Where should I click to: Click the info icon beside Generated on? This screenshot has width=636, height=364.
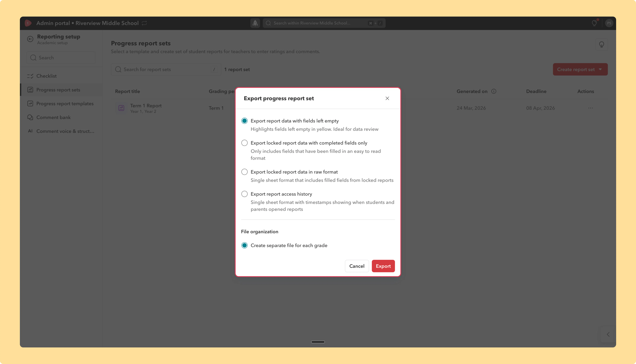click(x=494, y=91)
